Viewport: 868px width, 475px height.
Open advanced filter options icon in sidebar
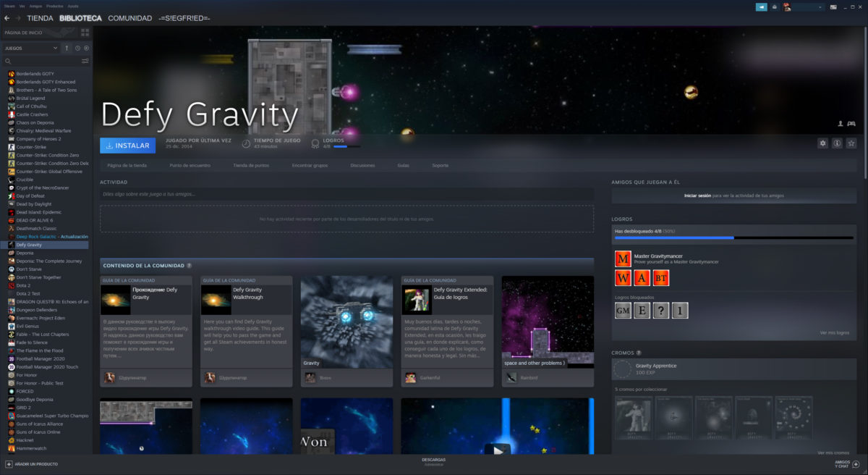(85, 61)
